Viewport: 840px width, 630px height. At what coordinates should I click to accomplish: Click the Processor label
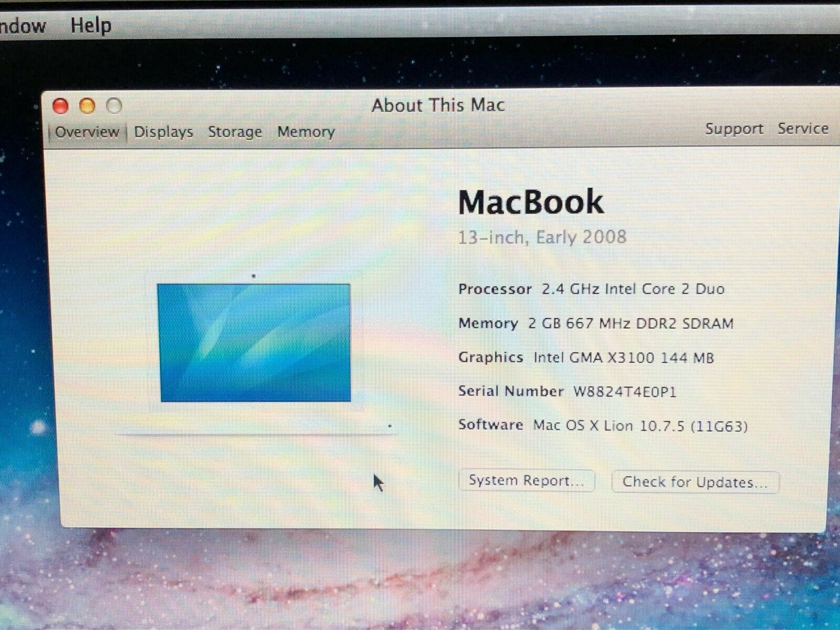pyautogui.click(x=495, y=289)
